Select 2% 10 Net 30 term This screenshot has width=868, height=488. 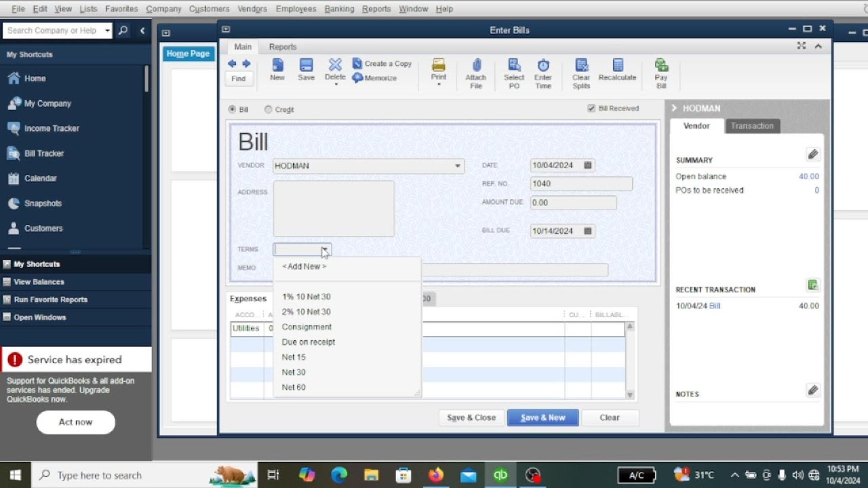pos(306,312)
